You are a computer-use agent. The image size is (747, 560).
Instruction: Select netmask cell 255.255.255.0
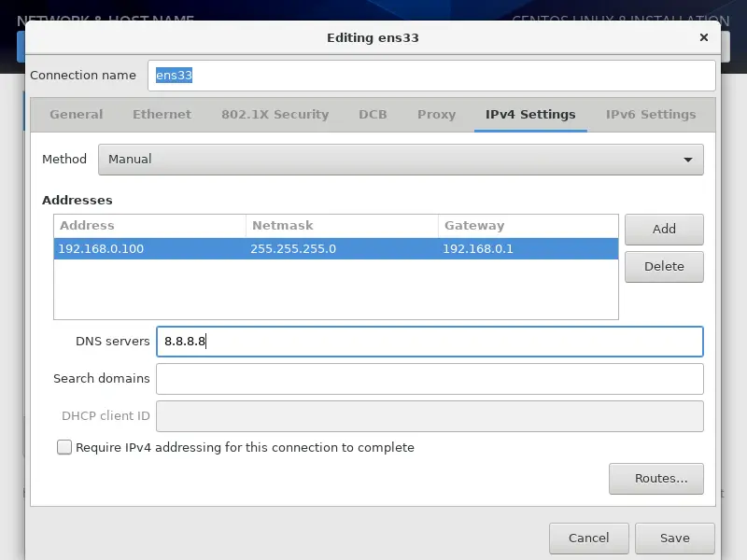tap(342, 248)
